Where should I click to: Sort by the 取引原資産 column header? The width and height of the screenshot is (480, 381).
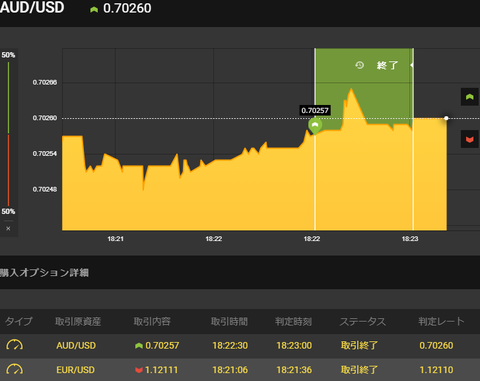[x=78, y=321]
